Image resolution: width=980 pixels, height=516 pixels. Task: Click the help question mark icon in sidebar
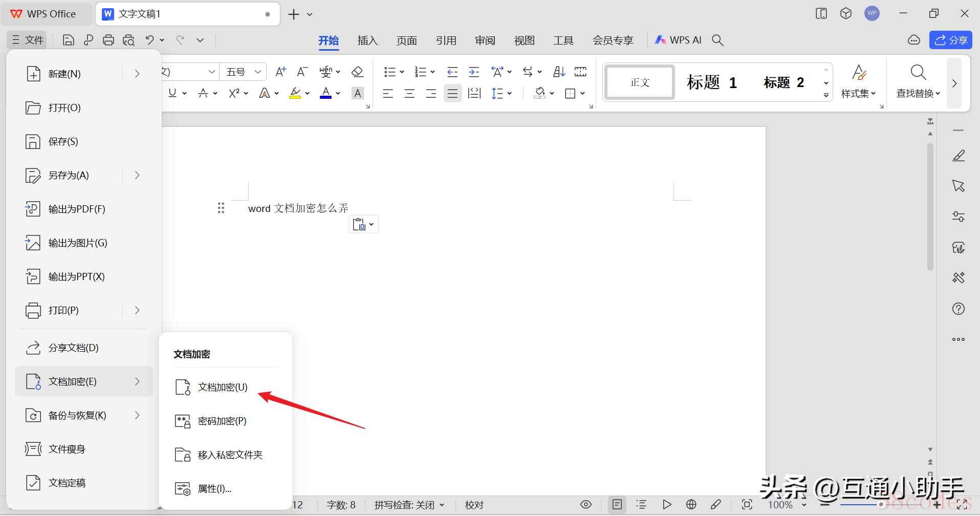point(958,309)
